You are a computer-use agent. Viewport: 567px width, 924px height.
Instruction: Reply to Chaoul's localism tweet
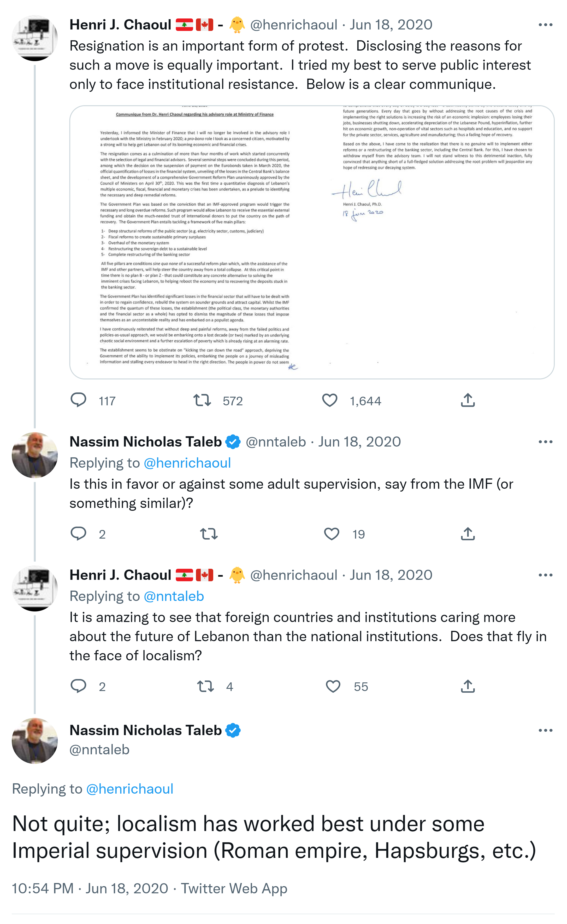click(x=78, y=686)
